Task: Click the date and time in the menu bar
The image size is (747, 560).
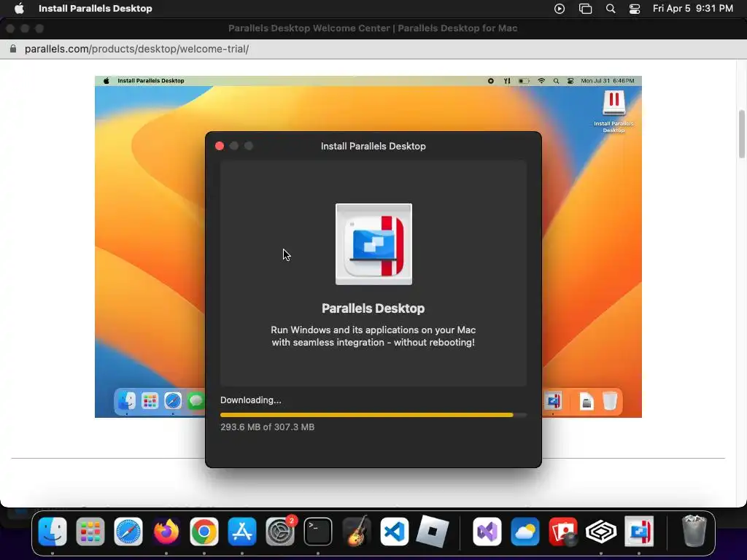Action: [693, 9]
